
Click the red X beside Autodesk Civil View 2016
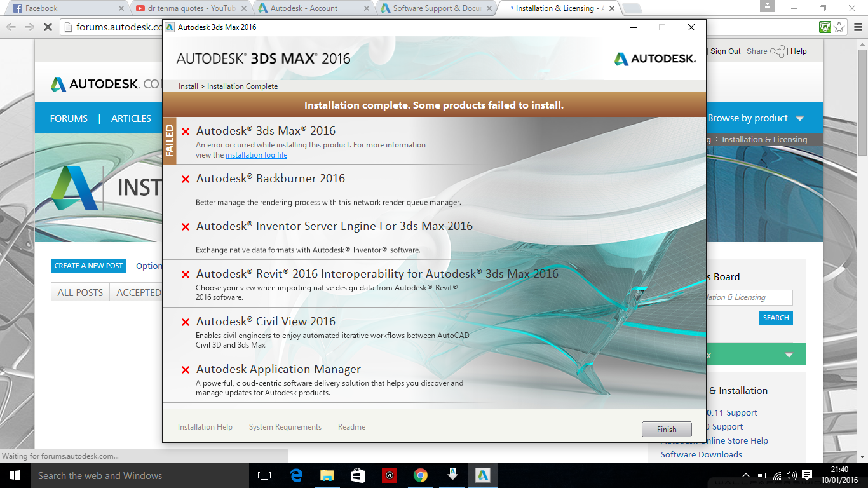[186, 322]
